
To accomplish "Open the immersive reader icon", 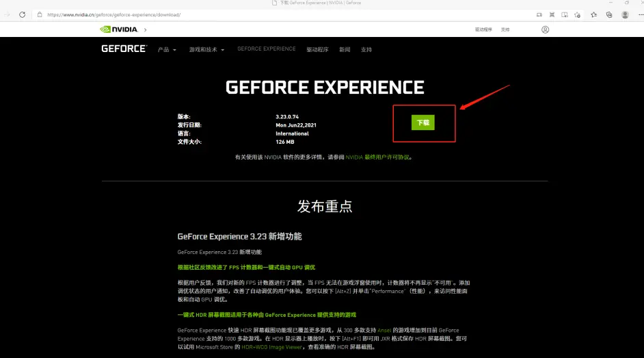I will coord(565,15).
